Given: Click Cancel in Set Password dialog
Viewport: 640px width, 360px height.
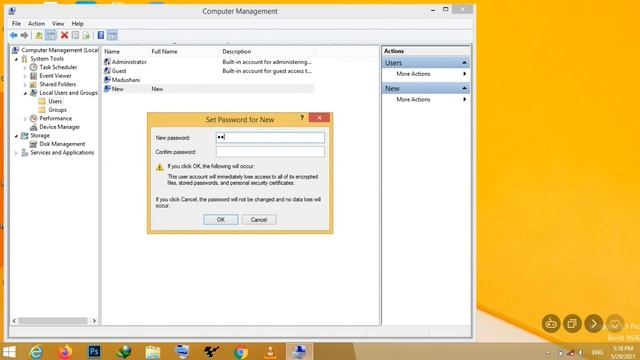Looking at the screenshot, I should tap(259, 220).
